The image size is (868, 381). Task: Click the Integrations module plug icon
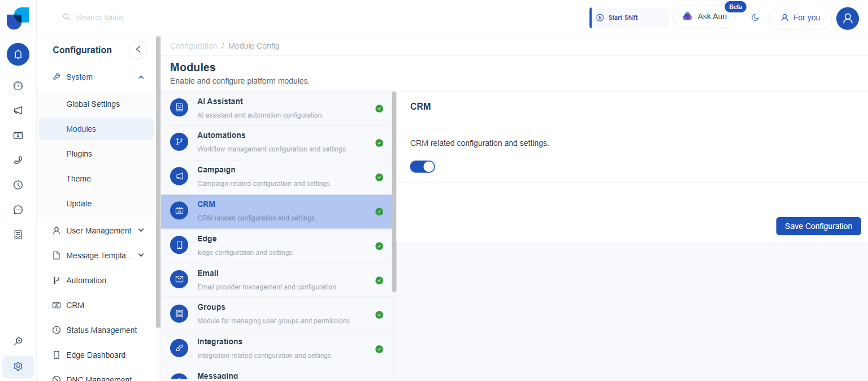coord(179,348)
